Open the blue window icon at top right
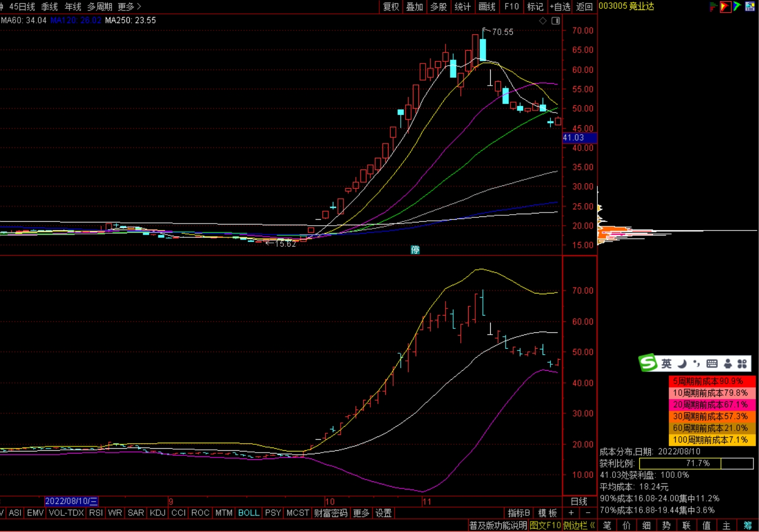The width and height of the screenshot is (759, 532). (x=750, y=7)
